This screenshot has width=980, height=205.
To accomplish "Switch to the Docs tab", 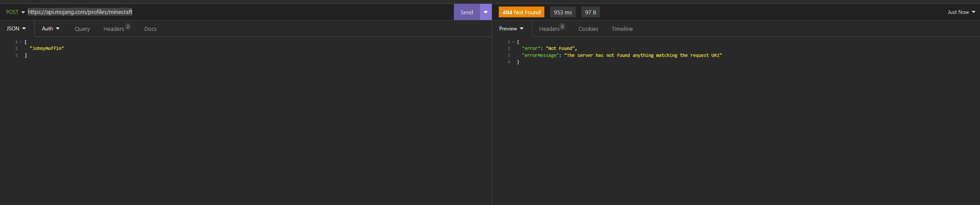I will (150, 29).
